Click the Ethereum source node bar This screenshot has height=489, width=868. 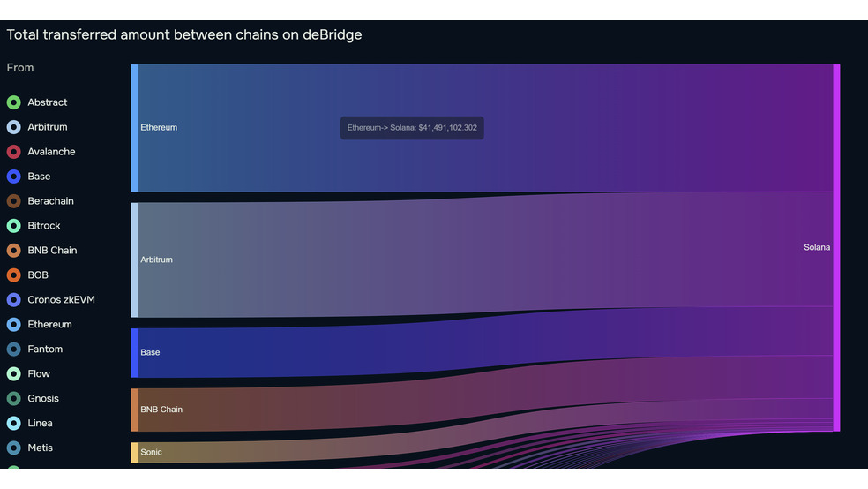(134, 128)
